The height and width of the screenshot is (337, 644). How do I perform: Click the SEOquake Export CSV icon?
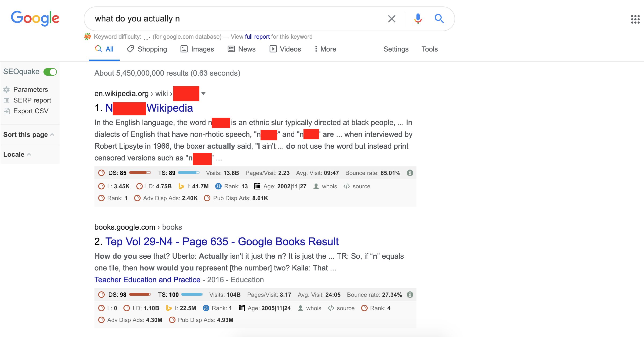[x=7, y=111]
